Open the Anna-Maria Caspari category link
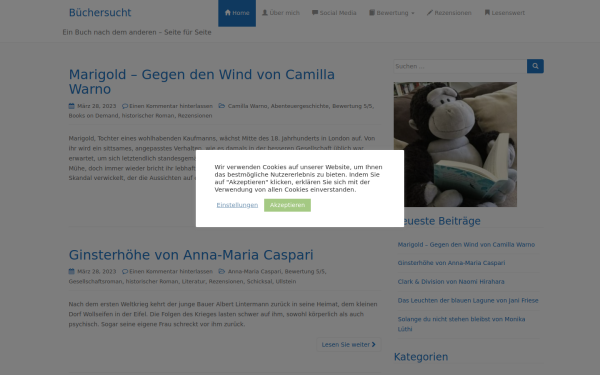Screen dimensions: 600x375 (254, 272)
